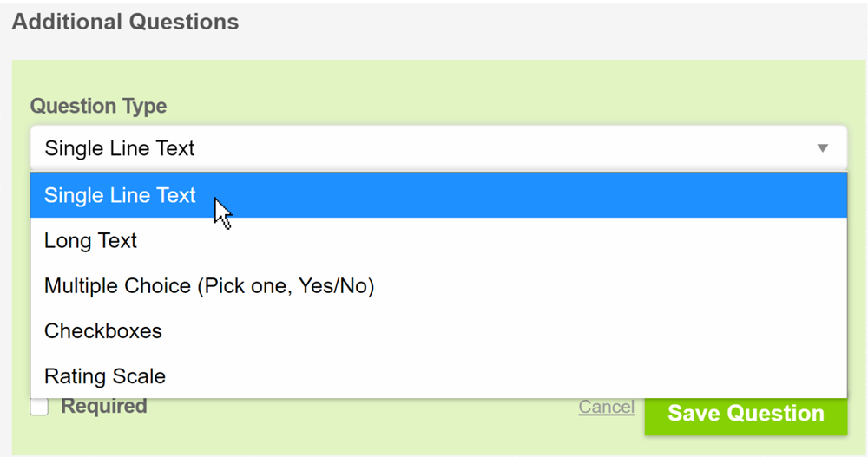Tick the Required checkbox
The height and width of the screenshot is (457, 868).
click(x=39, y=407)
